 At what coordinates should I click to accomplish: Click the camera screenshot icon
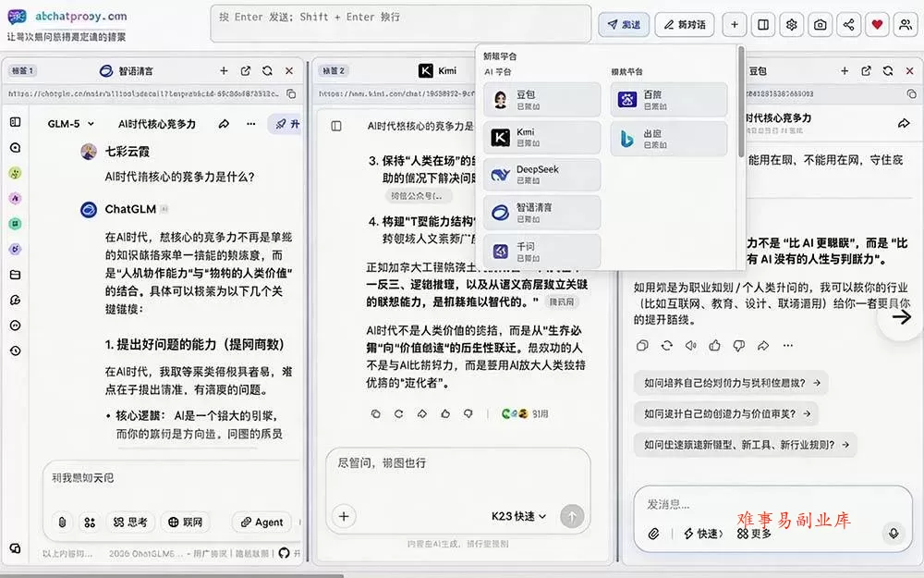point(820,24)
